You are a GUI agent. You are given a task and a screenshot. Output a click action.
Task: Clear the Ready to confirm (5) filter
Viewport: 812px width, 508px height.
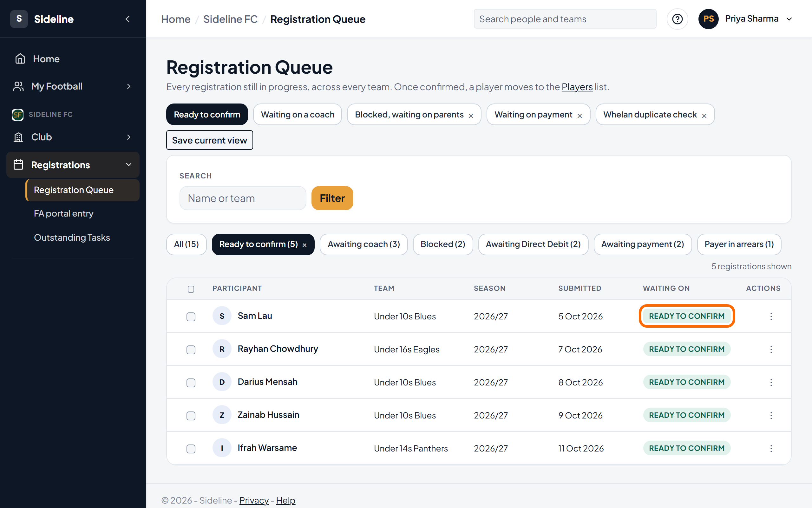coord(304,245)
